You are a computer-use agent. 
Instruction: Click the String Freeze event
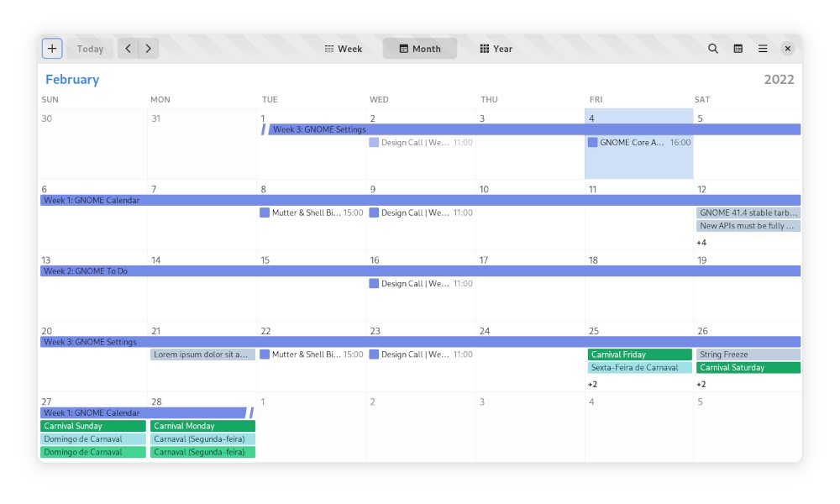coord(748,354)
